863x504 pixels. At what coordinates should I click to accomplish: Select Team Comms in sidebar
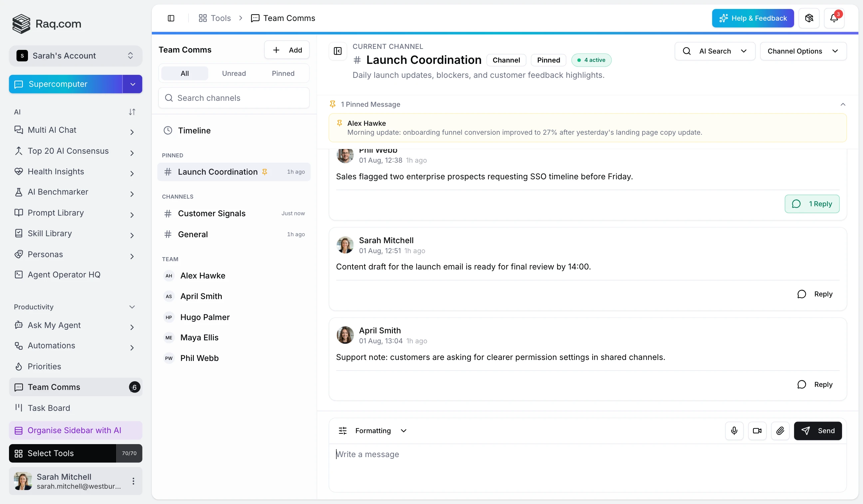pyautogui.click(x=75, y=387)
